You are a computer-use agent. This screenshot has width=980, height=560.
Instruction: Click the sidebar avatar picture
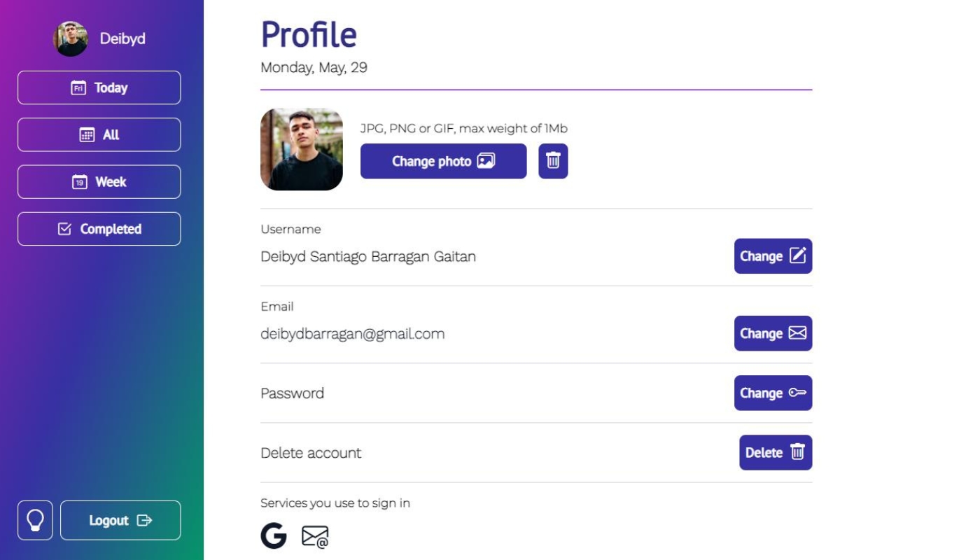(x=71, y=38)
